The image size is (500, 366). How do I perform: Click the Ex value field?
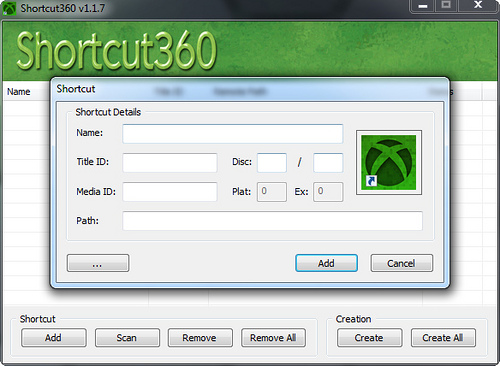coord(328,192)
